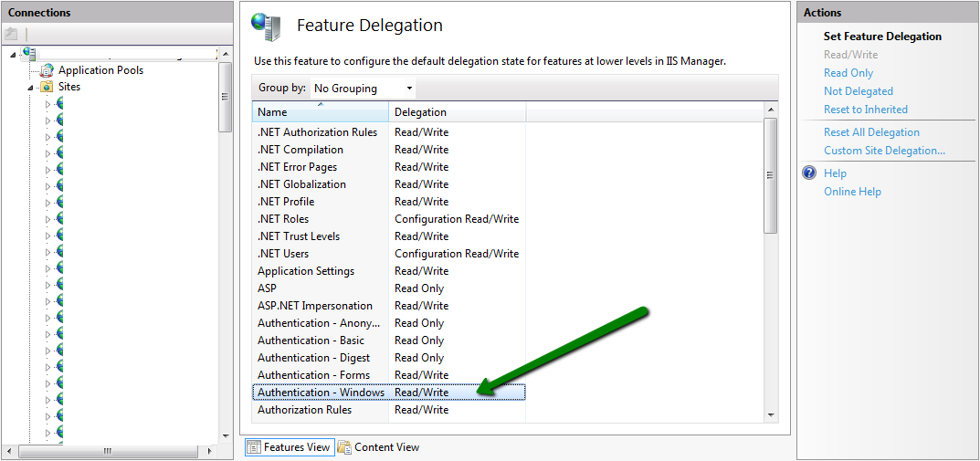Screen dimensions: 980x461
Task: Sort list by Name column header
Action: 320,112
